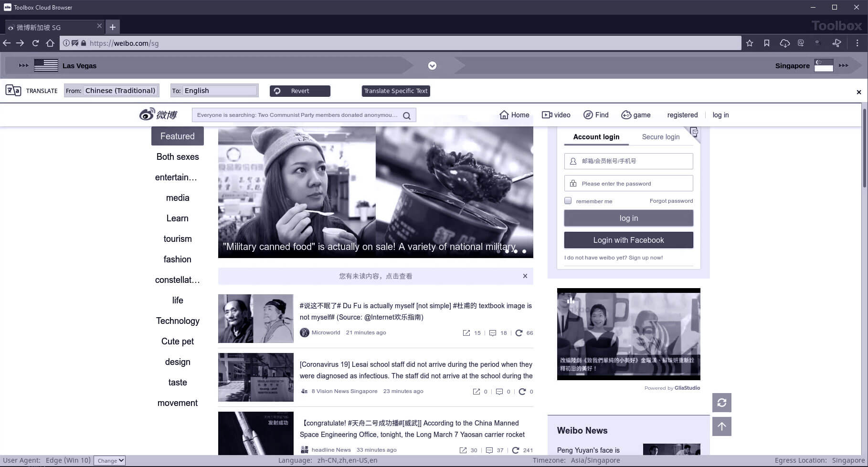Switch to QR code login corner icon
The width and height of the screenshot is (868, 467).
(694, 132)
